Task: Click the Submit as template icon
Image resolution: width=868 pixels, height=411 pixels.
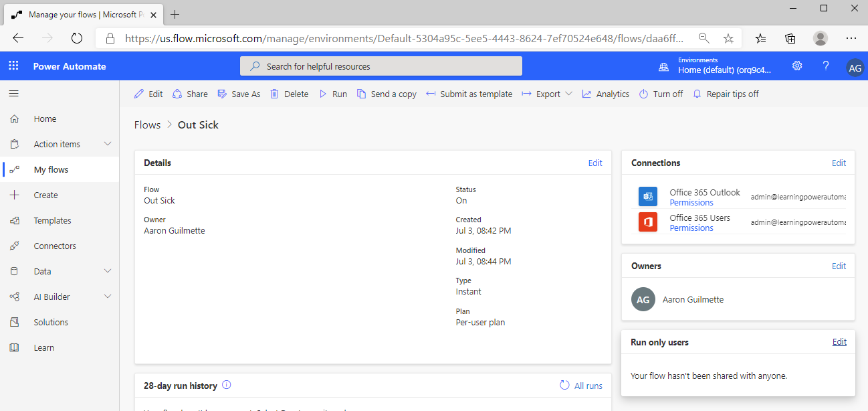Action: coord(431,94)
